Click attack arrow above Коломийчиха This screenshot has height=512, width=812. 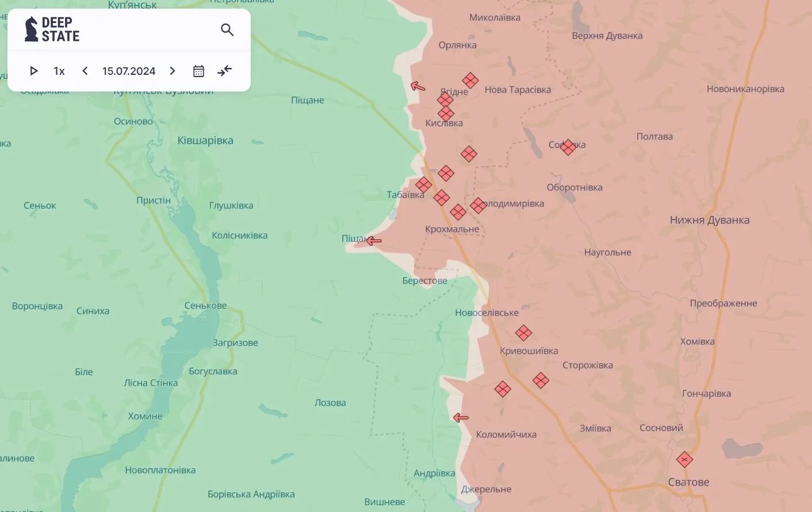[461, 418]
